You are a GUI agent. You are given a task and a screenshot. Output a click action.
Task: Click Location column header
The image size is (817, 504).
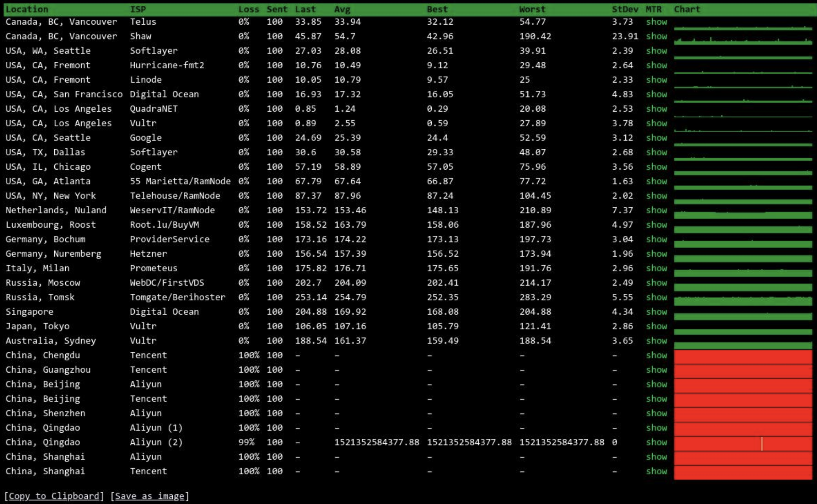(x=27, y=9)
